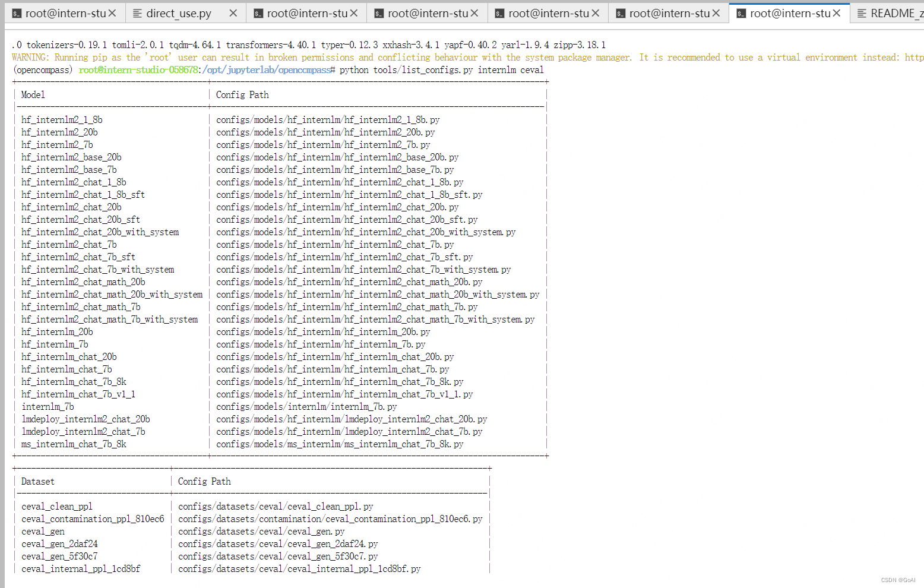Click the model name 'internlm_7b'

48,407
